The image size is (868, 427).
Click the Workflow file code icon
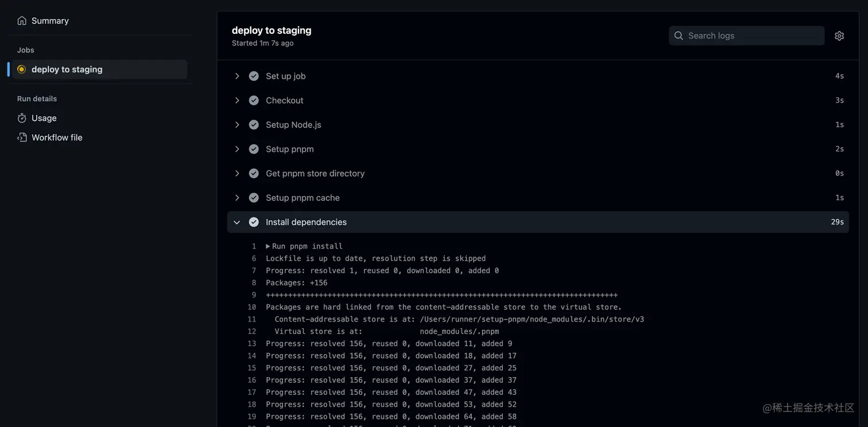click(22, 138)
